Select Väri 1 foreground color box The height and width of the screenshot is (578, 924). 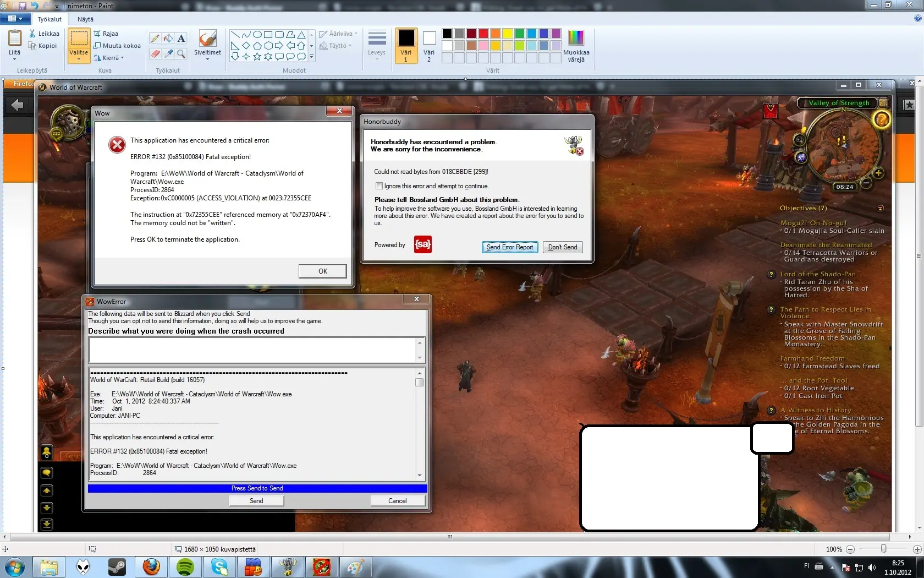[406, 46]
